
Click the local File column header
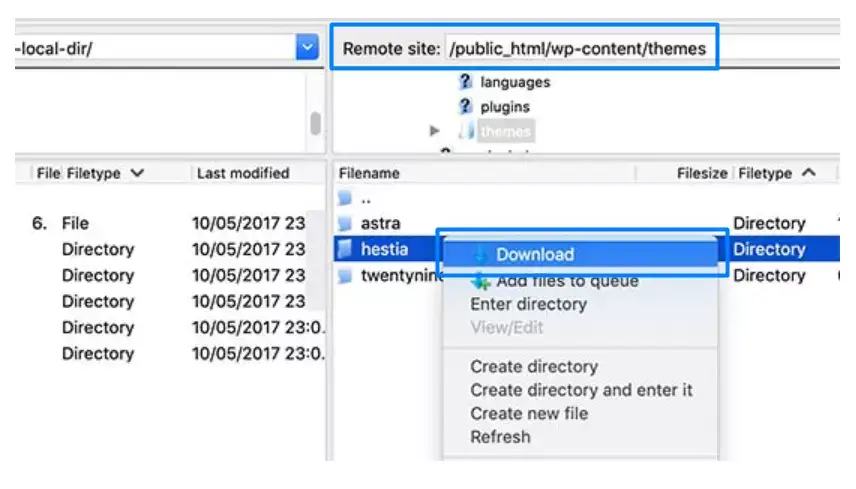tap(48, 174)
